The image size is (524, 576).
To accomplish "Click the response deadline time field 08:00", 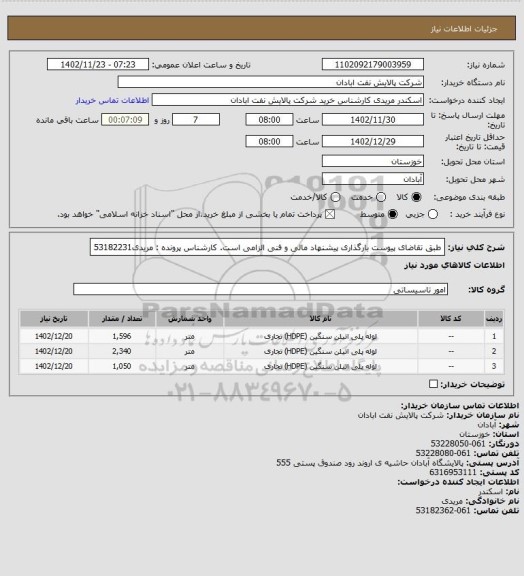I will (269, 120).
